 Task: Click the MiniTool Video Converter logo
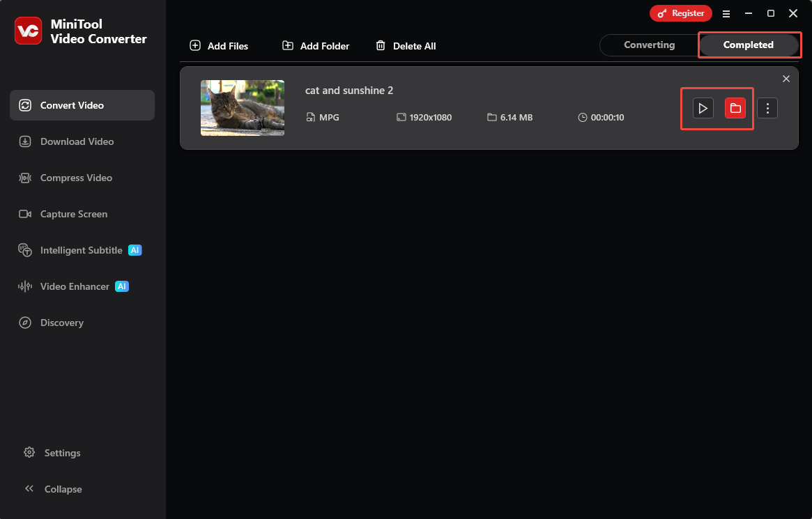[28, 31]
